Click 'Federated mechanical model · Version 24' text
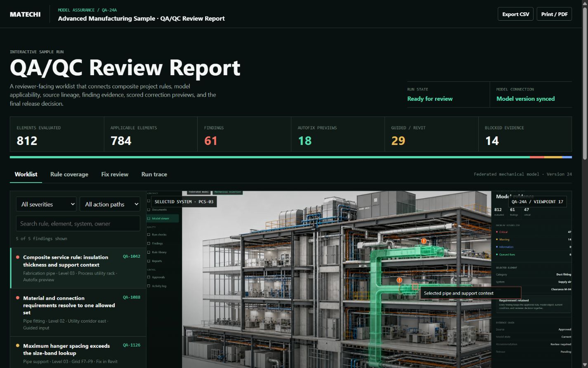588x368 pixels. tap(523, 174)
